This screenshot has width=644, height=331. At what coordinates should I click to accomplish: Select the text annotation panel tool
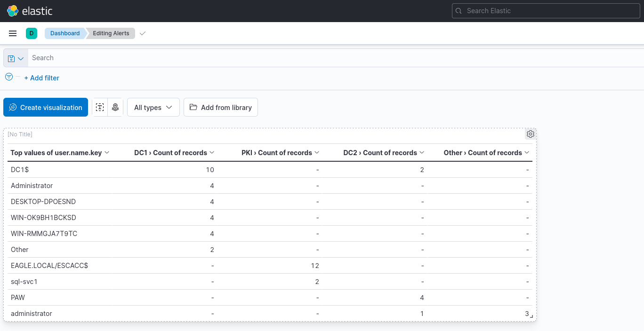point(100,107)
